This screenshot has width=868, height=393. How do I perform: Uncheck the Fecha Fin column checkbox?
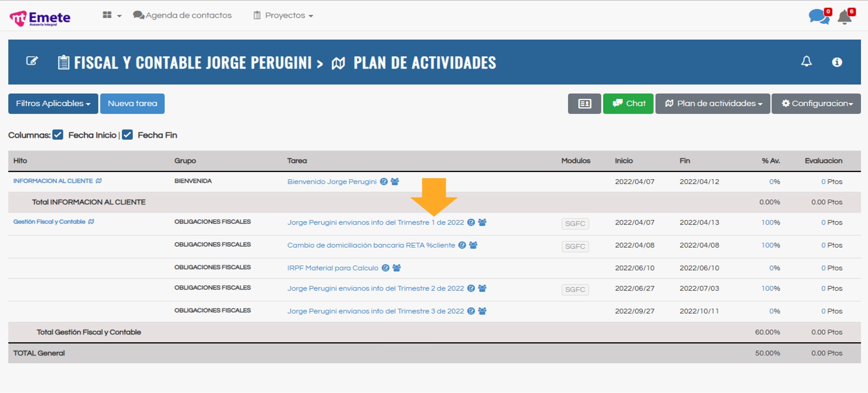[x=127, y=135]
